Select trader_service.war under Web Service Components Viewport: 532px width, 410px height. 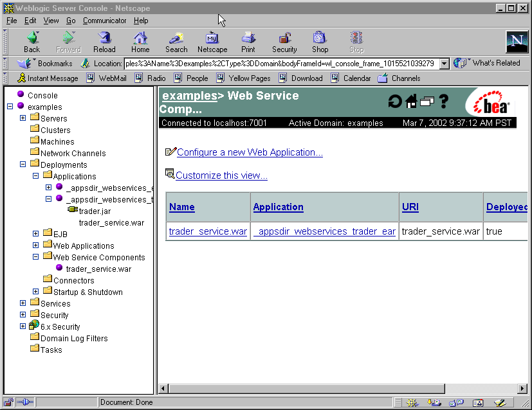(x=98, y=269)
